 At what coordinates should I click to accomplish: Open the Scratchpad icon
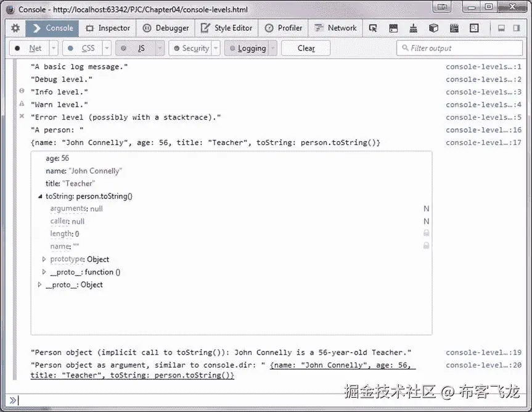click(454, 28)
